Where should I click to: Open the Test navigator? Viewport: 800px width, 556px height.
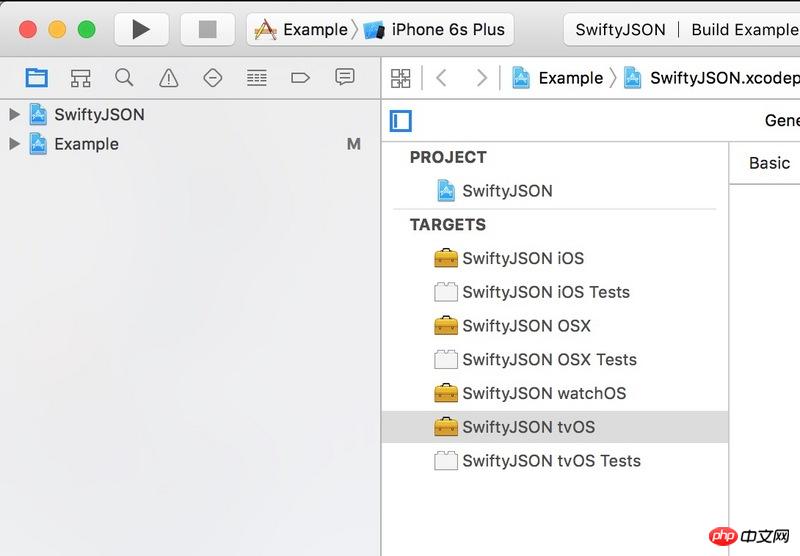tap(212, 78)
